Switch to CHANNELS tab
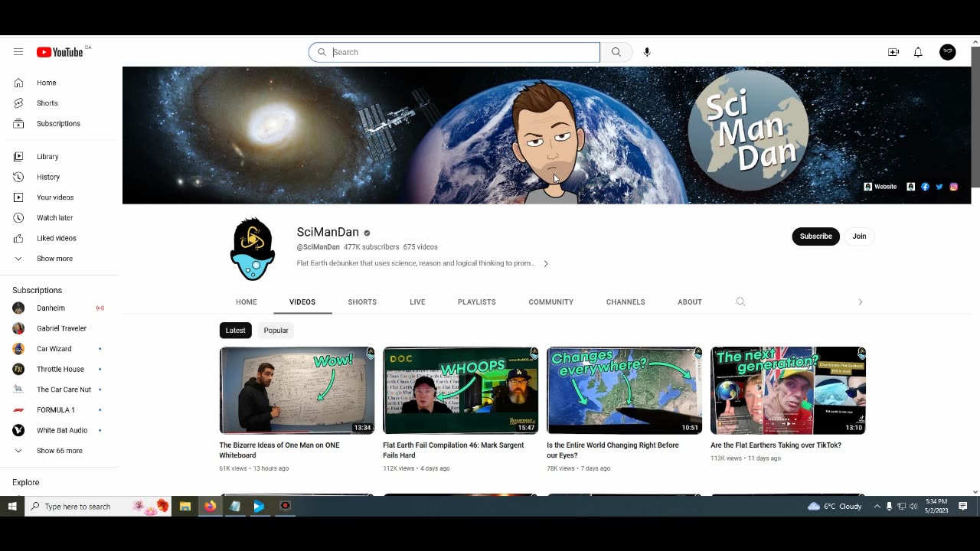 click(x=626, y=302)
